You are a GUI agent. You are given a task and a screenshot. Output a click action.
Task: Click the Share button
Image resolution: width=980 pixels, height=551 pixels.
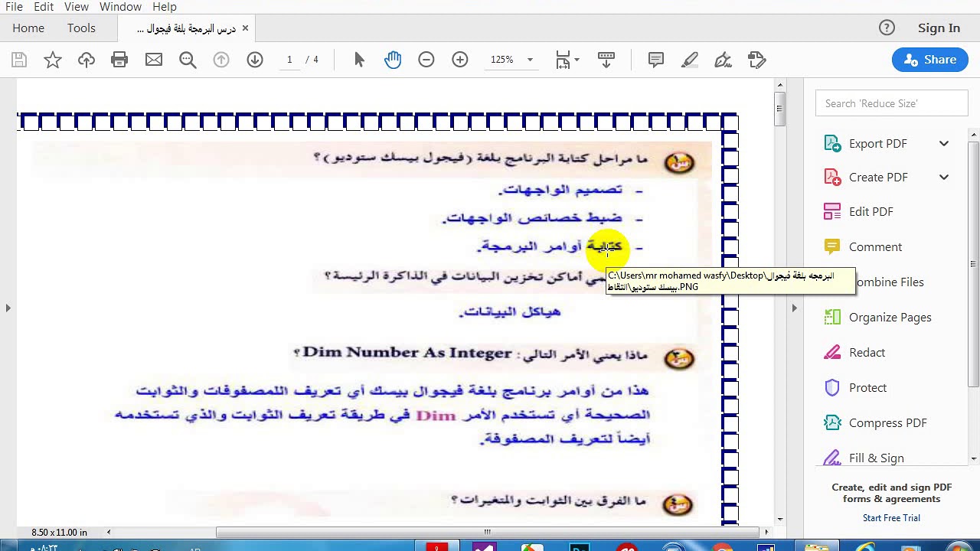pyautogui.click(x=930, y=60)
